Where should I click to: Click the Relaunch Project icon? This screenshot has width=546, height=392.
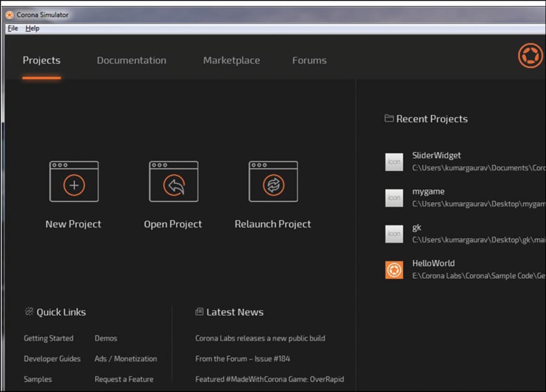click(x=273, y=181)
